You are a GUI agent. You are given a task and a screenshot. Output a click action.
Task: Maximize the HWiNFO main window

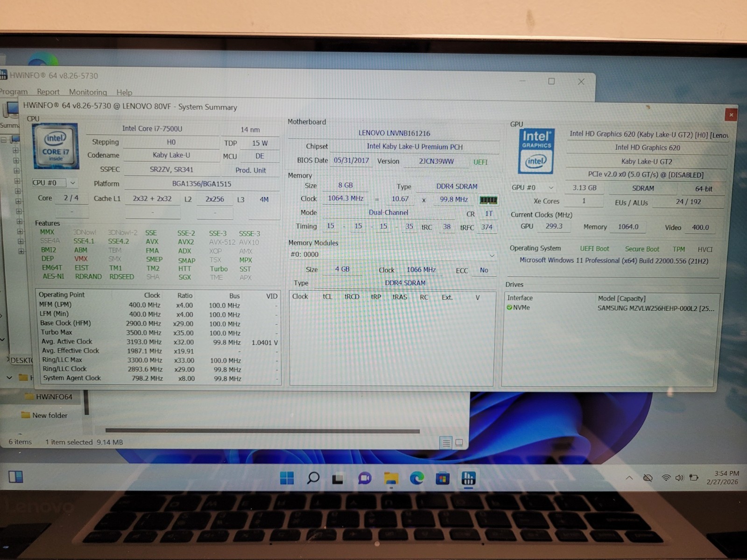(x=551, y=81)
